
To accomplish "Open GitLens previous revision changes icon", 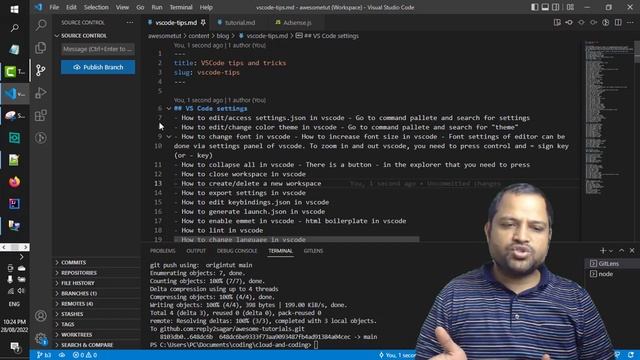I will [x=569, y=22].
